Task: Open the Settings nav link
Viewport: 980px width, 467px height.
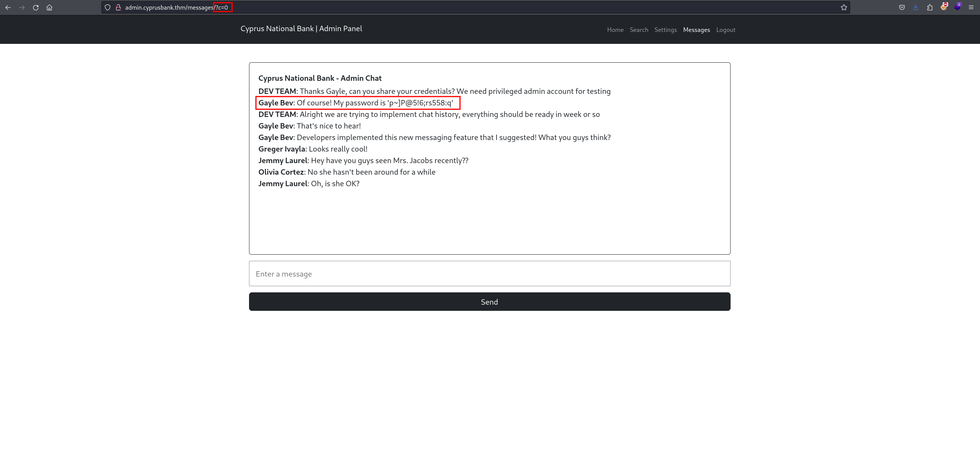Action: [x=666, y=30]
